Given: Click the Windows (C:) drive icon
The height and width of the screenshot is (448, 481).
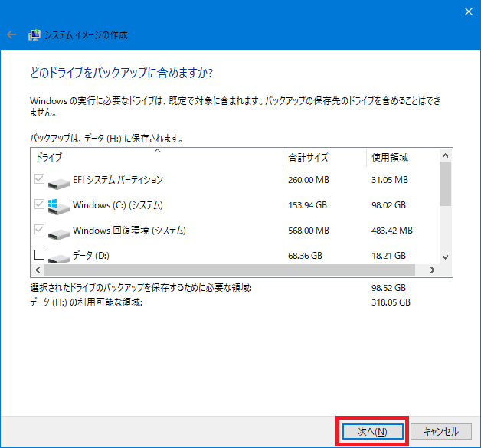Looking at the screenshot, I should [x=58, y=207].
